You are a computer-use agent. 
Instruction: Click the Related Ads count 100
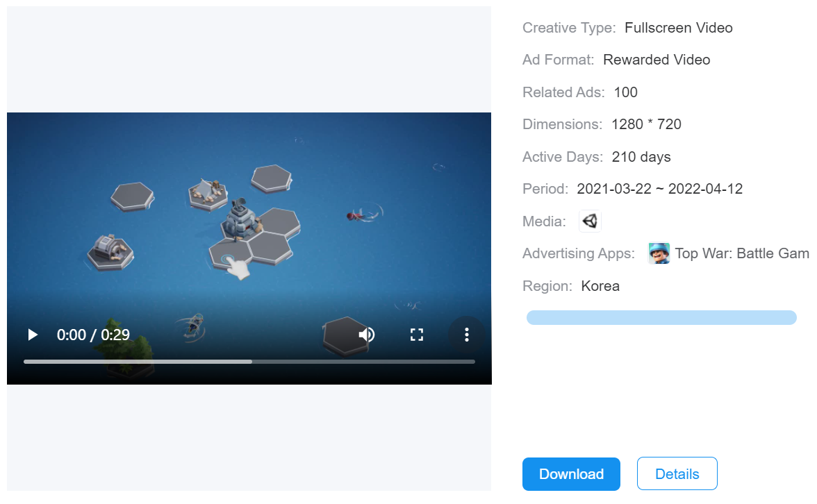point(625,92)
